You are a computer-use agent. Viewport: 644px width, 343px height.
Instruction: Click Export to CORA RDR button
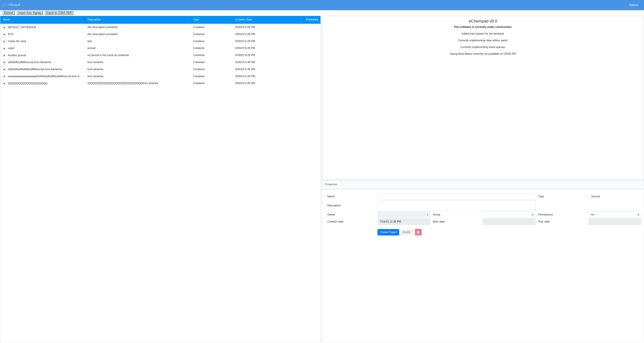[59, 13]
